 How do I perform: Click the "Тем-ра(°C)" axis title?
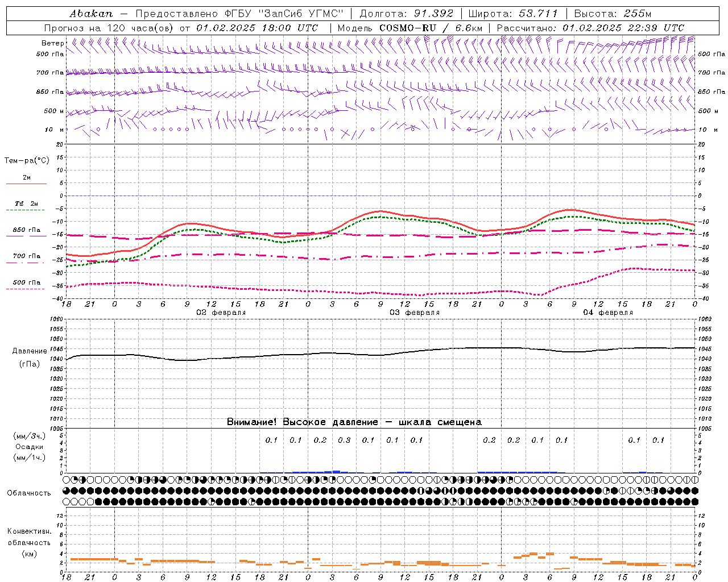pyautogui.click(x=27, y=161)
